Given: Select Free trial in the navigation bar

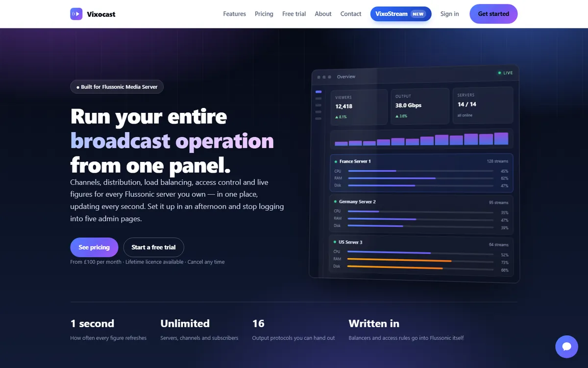Looking at the screenshot, I should [294, 14].
